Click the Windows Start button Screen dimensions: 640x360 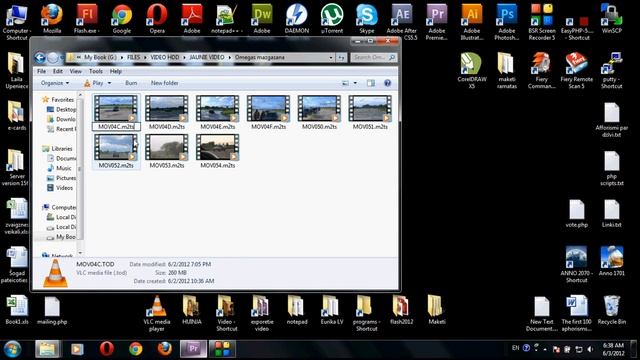point(12,349)
